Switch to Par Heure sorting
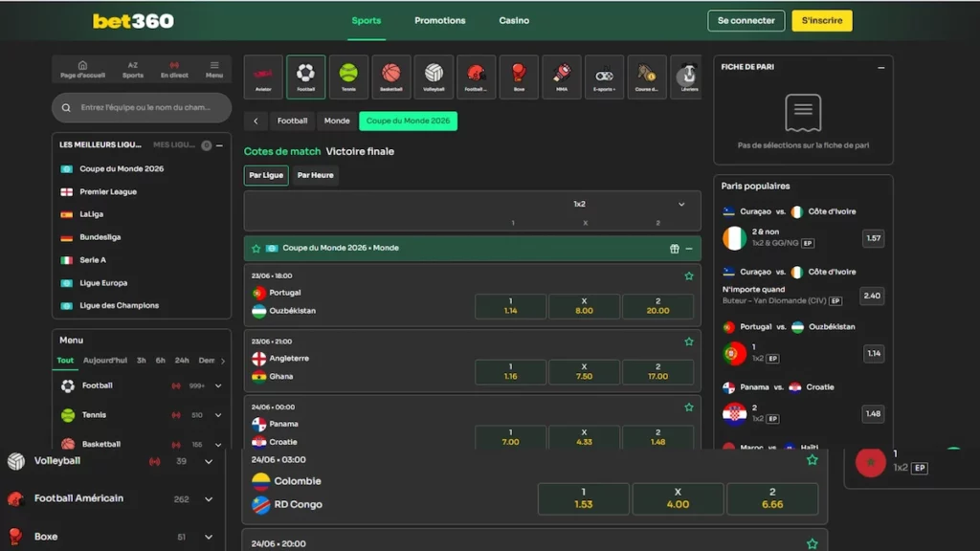 coord(315,176)
